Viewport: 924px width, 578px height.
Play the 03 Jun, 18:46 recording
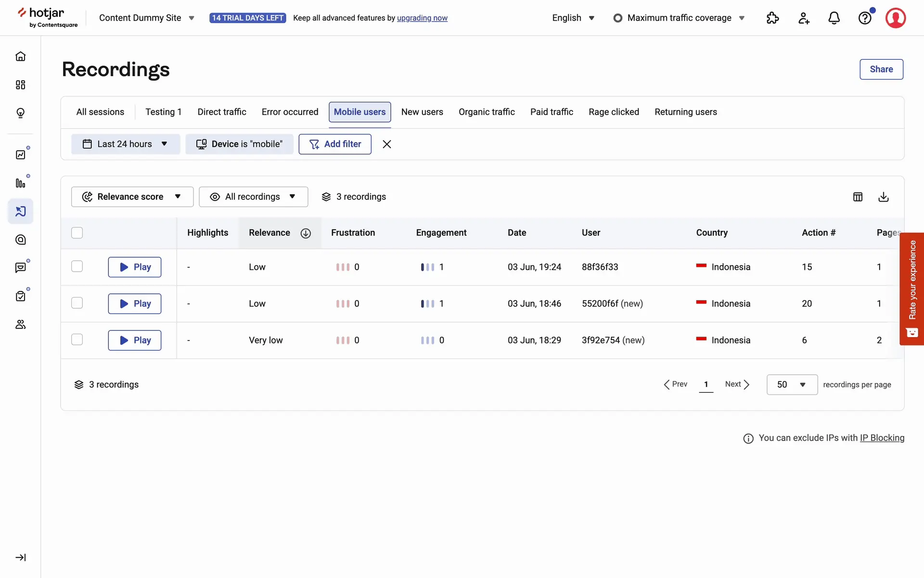pos(134,303)
